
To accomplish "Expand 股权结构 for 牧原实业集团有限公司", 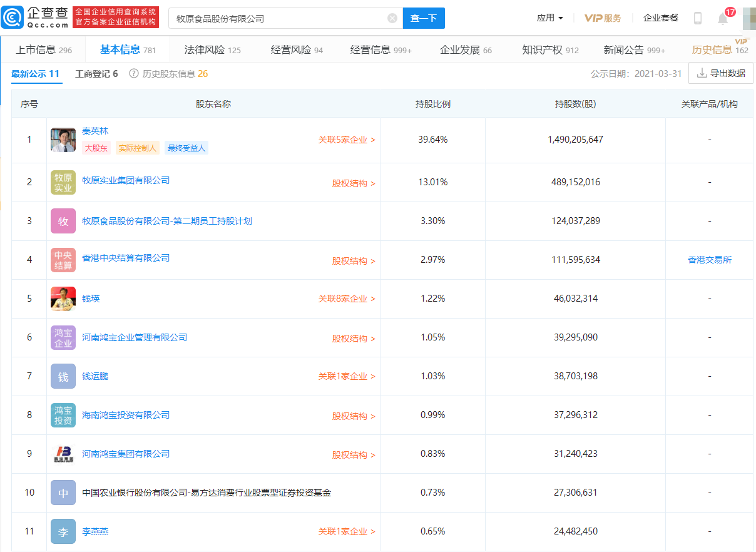I will tap(354, 184).
